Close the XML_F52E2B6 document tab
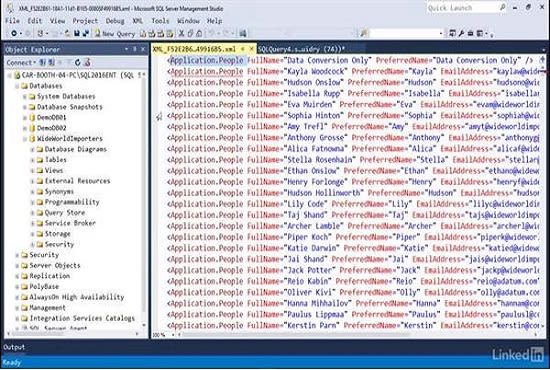 pyautogui.click(x=251, y=49)
